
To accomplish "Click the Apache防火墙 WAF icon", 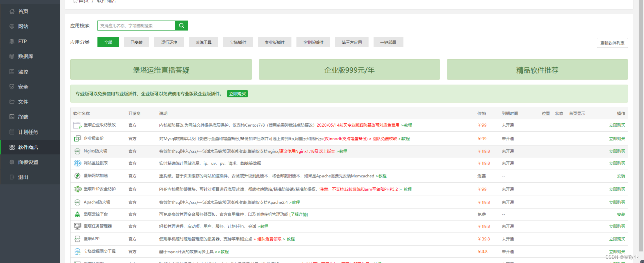I will tap(77, 202).
